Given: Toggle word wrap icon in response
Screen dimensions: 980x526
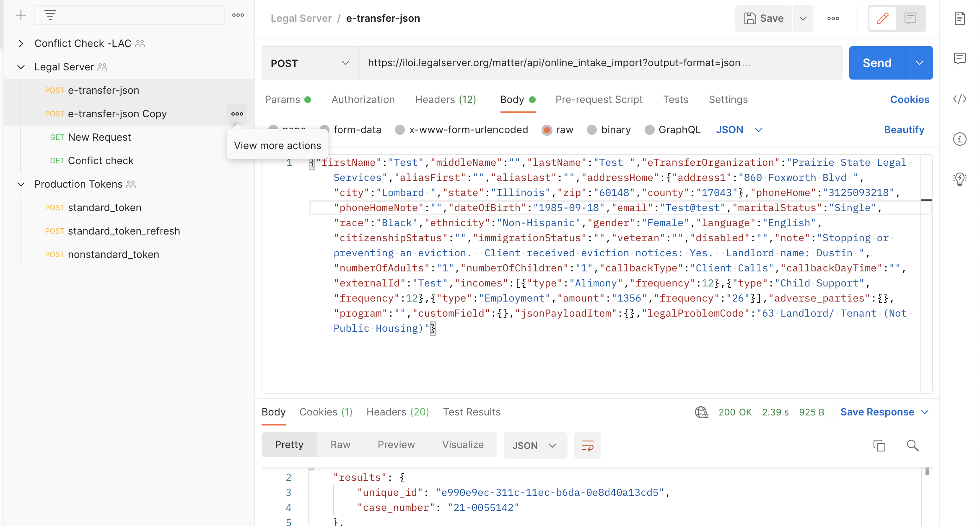Looking at the screenshot, I should click(x=588, y=446).
